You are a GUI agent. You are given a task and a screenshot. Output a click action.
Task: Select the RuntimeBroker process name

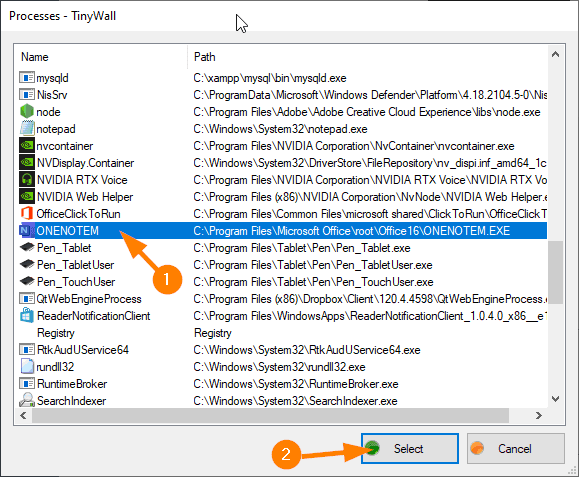pyautogui.click(x=72, y=384)
